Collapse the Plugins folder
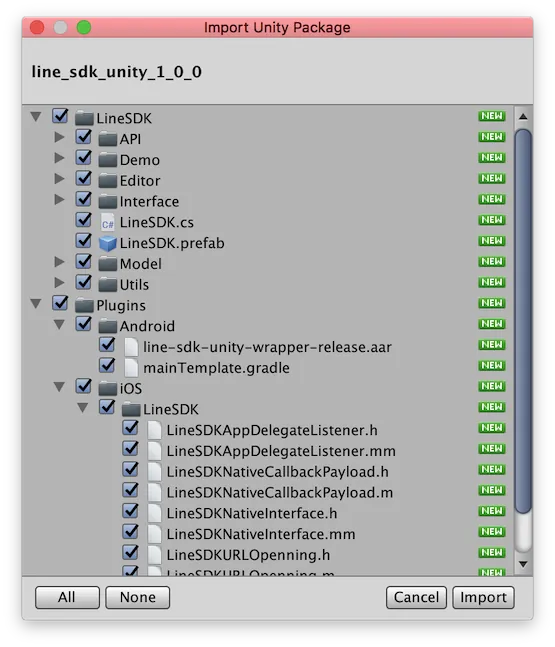555x647 pixels. (36, 304)
